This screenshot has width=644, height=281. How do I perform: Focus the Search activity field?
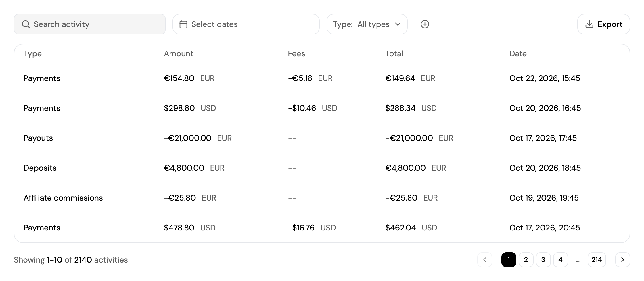90,24
